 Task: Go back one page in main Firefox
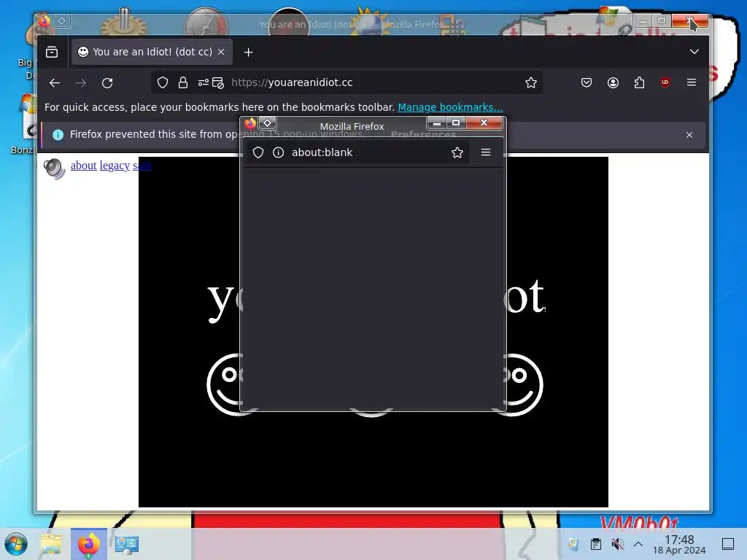pyautogui.click(x=54, y=83)
